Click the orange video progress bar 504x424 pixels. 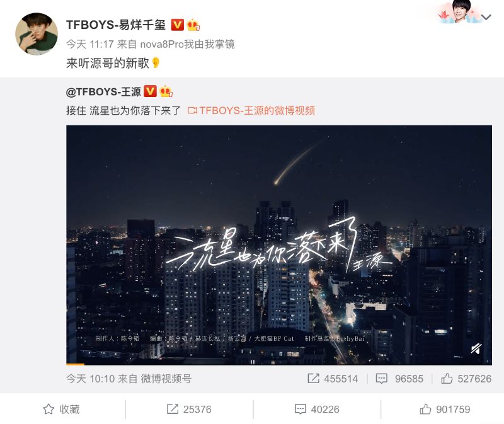(x=75, y=364)
